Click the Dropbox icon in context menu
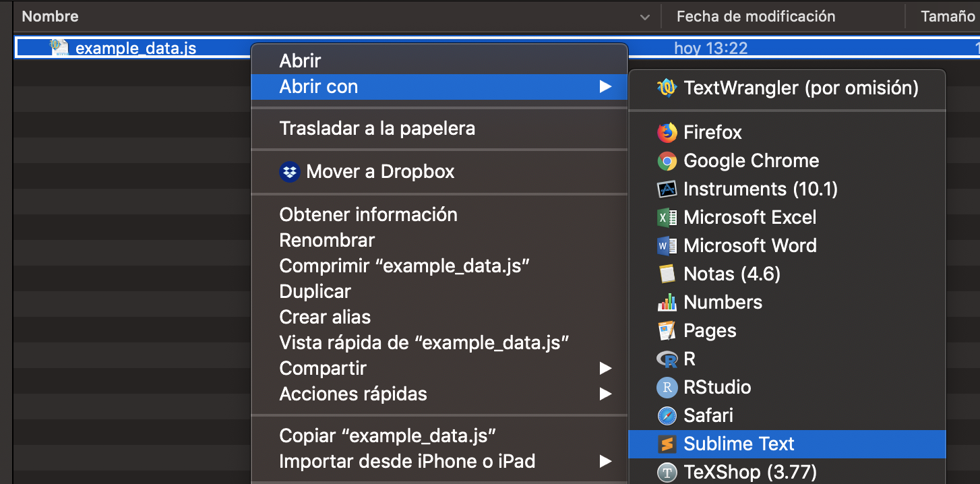The height and width of the screenshot is (484, 980). (x=289, y=172)
